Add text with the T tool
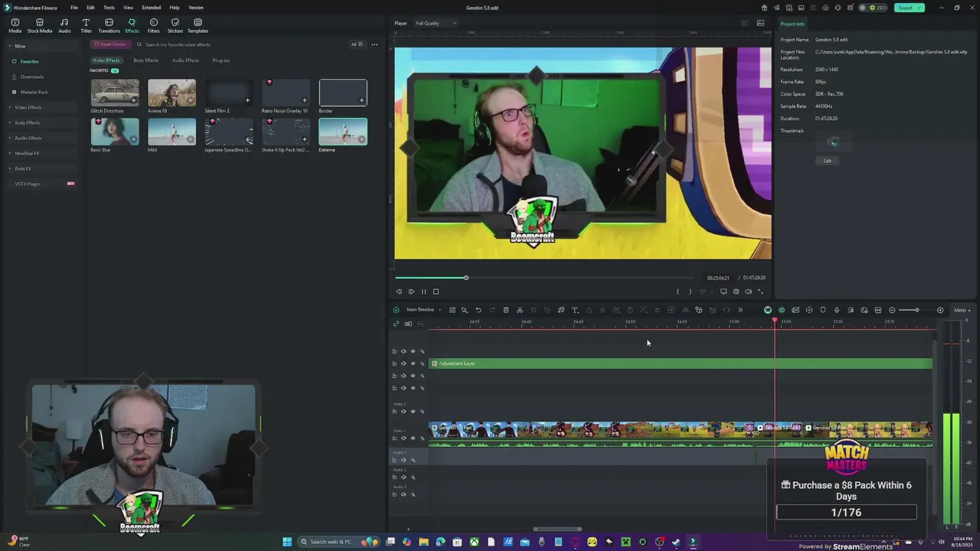The height and width of the screenshot is (551, 980). [x=575, y=310]
